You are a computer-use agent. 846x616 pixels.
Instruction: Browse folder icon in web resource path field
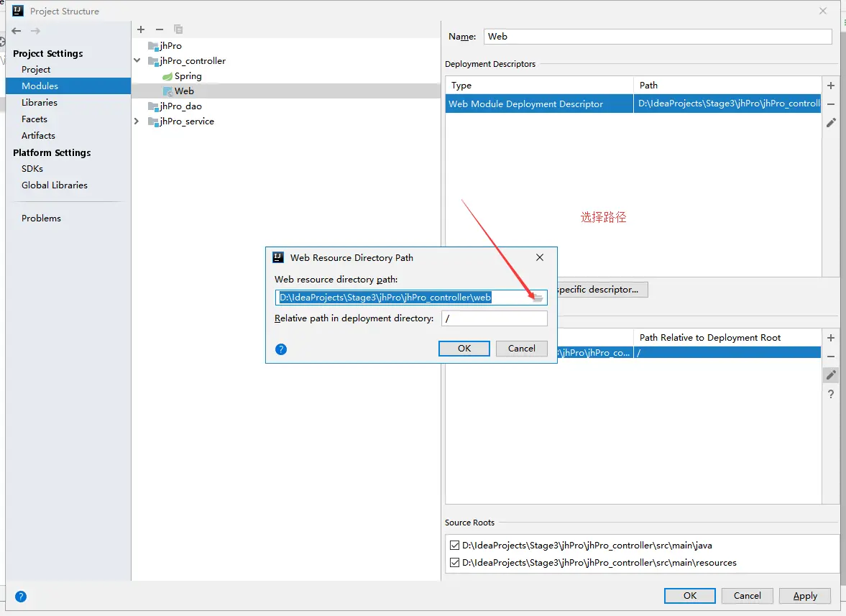pos(538,297)
